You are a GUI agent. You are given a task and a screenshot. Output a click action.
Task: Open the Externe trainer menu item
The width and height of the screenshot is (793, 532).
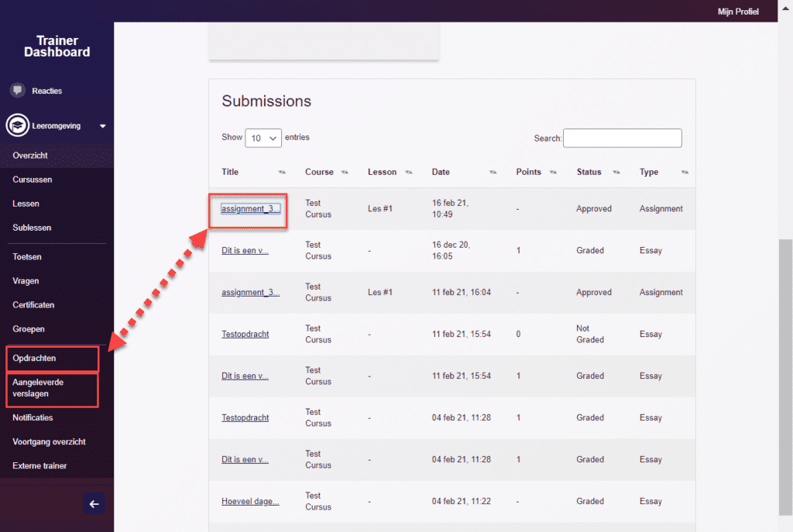pyautogui.click(x=39, y=465)
